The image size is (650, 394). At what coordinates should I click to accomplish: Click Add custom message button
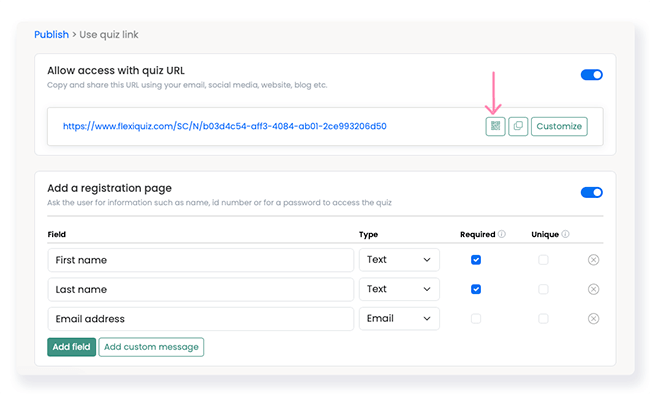point(151,347)
